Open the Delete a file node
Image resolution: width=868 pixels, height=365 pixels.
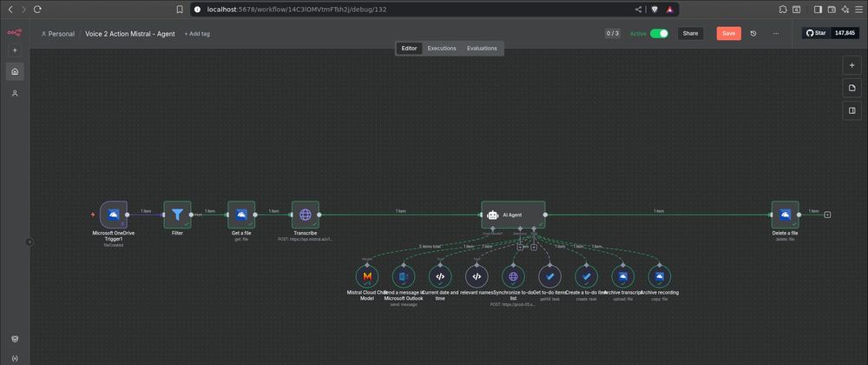784,214
